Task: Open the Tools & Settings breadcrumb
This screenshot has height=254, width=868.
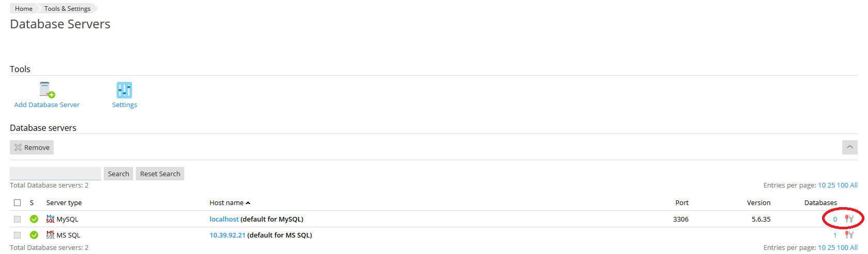Action: click(x=67, y=8)
